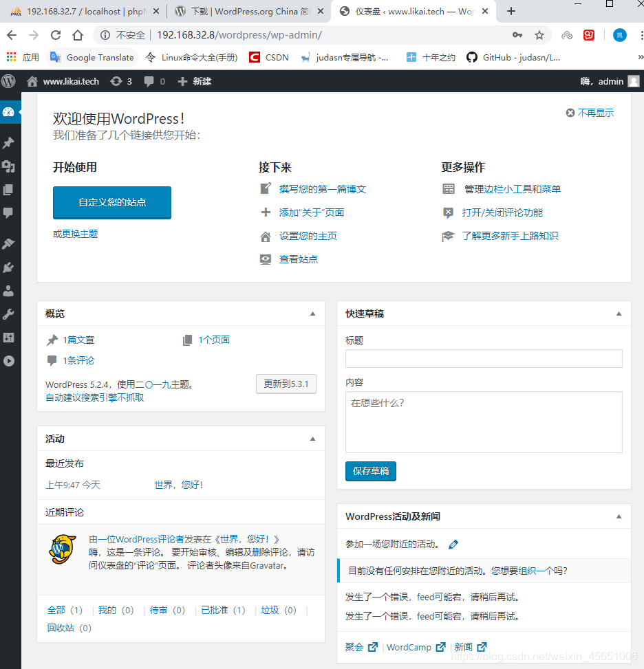This screenshot has width=644, height=669.
Task: Open 回收站 comments filter
Action: [x=61, y=628]
